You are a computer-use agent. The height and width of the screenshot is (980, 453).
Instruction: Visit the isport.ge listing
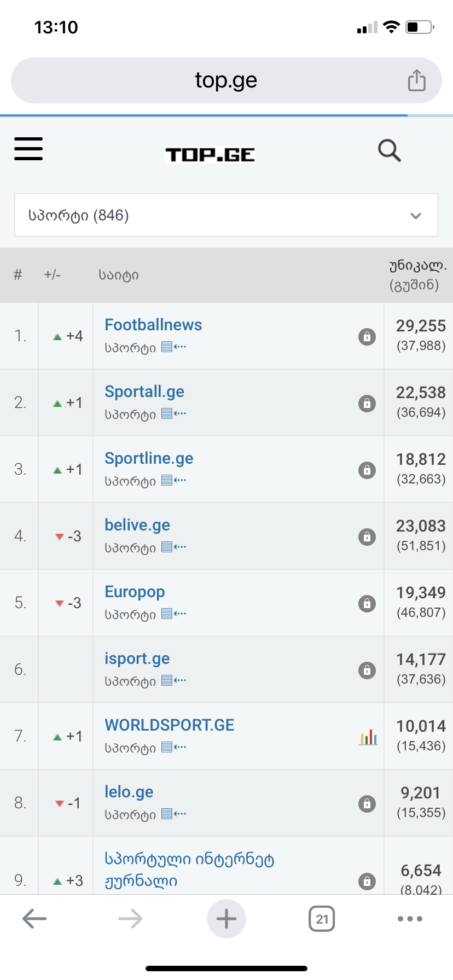pos(137,658)
